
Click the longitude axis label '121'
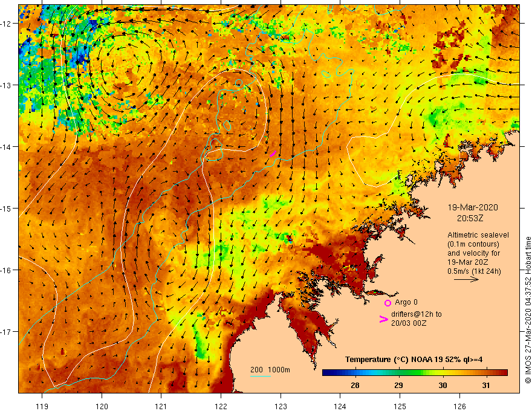click(161, 406)
